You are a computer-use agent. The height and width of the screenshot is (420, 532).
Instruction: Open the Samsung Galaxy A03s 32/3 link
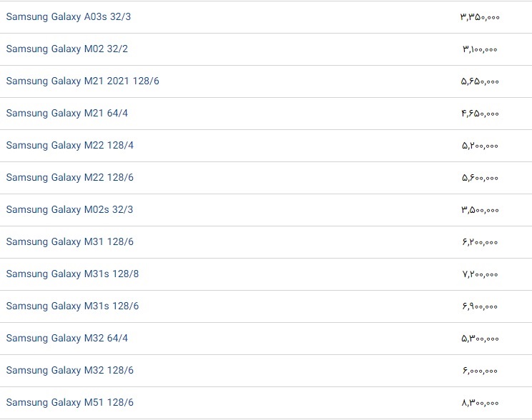coord(68,17)
